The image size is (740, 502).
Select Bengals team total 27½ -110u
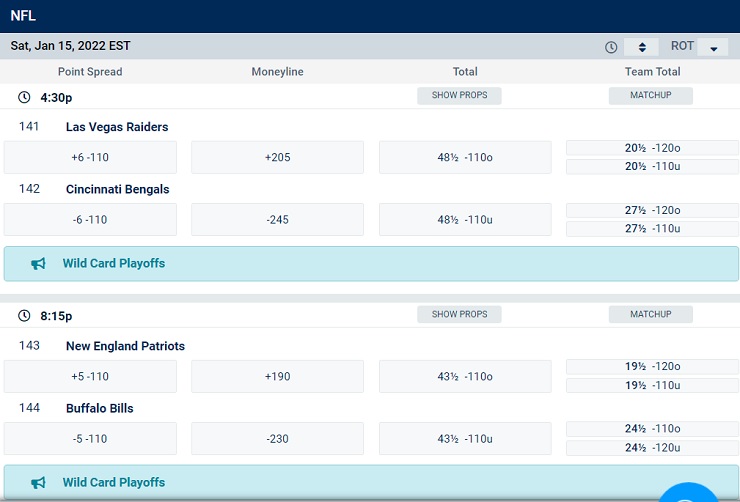point(652,229)
